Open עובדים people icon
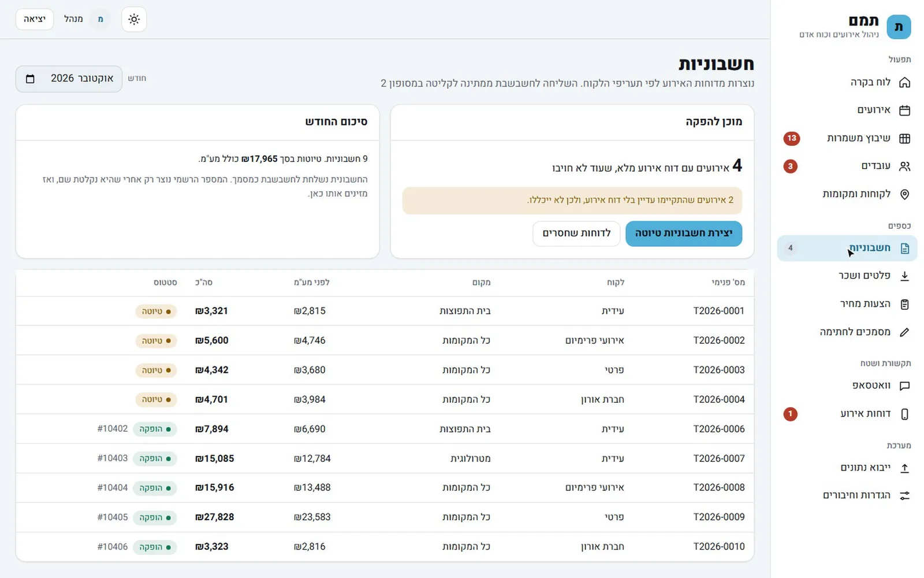This screenshot has height=578, width=924. tap(904, 166)
